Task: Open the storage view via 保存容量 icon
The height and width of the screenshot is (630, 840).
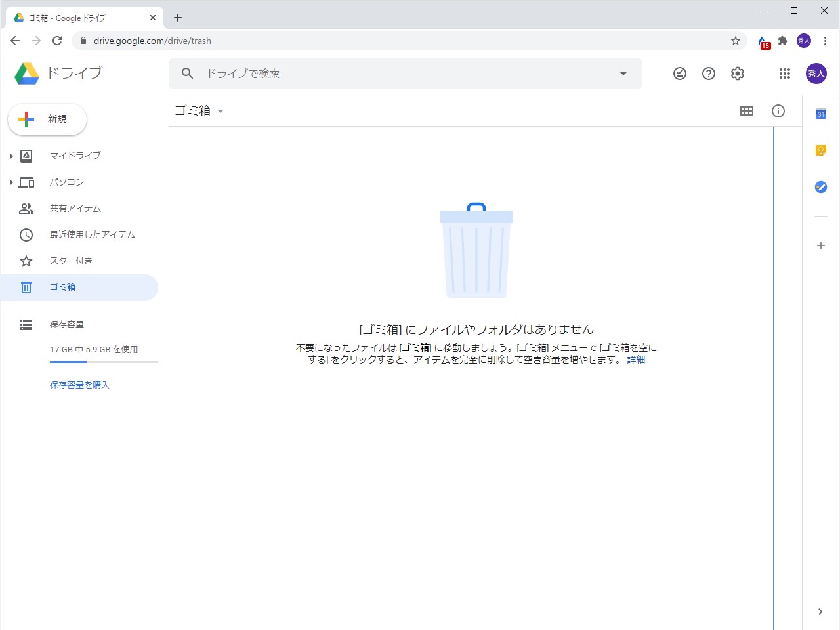Action: click(x=26, y=324)
